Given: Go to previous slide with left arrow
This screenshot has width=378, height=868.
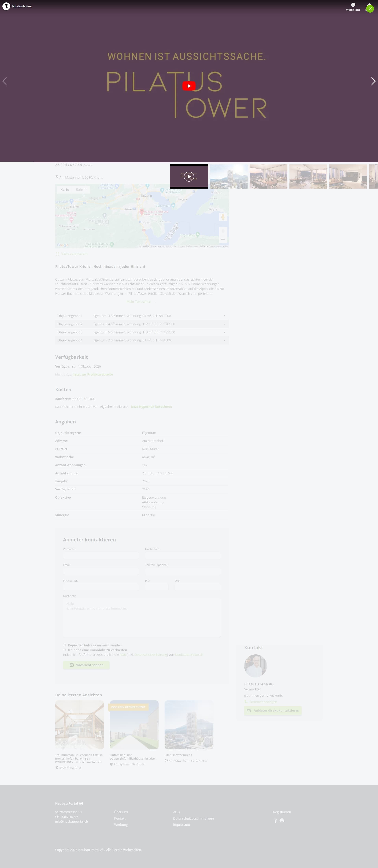Looking at the screenshot, I should [x=5, y=81].
